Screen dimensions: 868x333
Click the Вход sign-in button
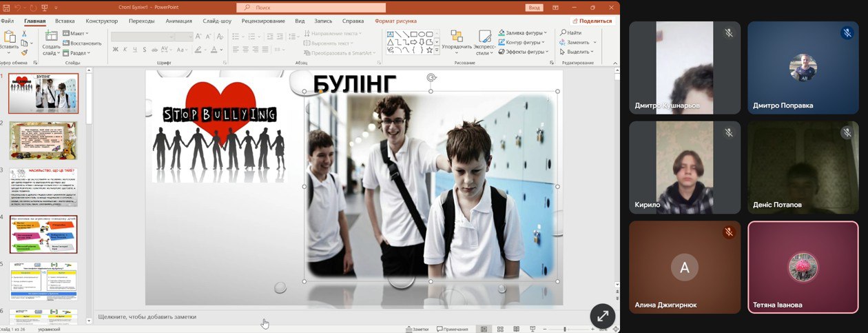click(x=534, y=8)
